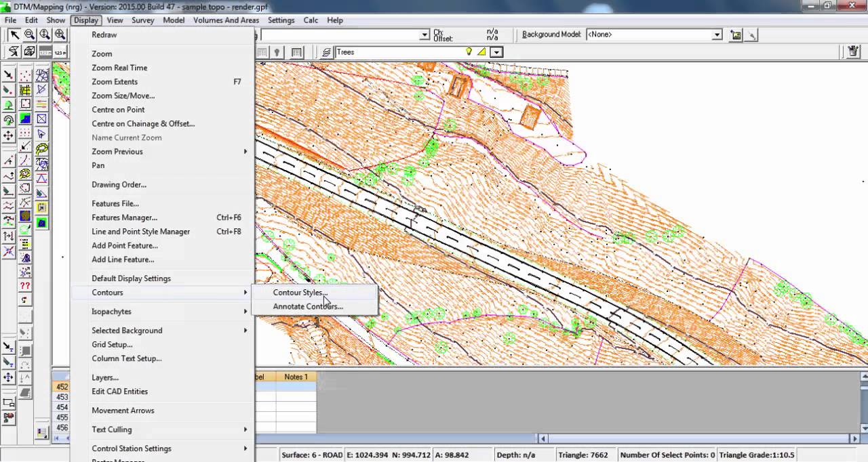Select the tree symbol tool icon

click(8, 105)
